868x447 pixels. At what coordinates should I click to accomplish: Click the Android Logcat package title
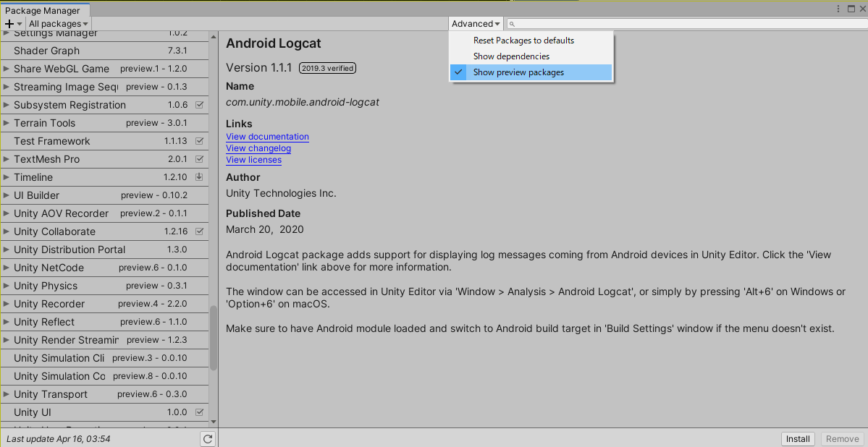[x=274, y=43]
